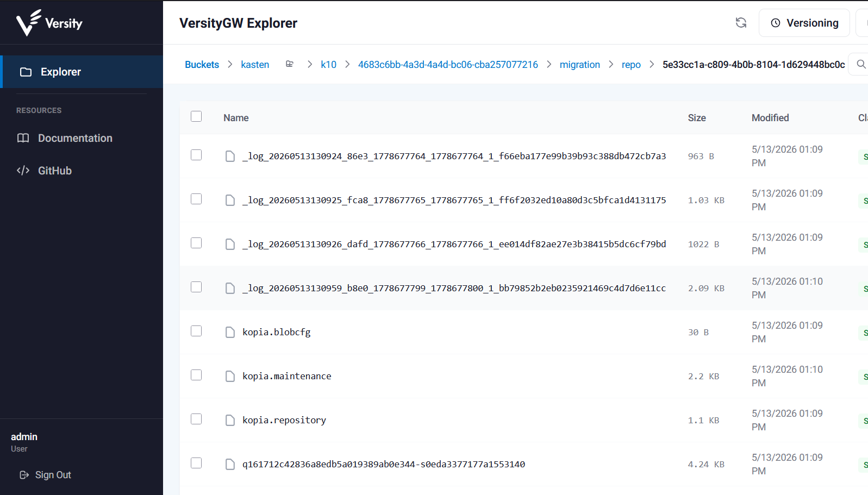Viewport: 868px width, 495px height.
Task: Click the Size column header
Action: click(697, 118)
